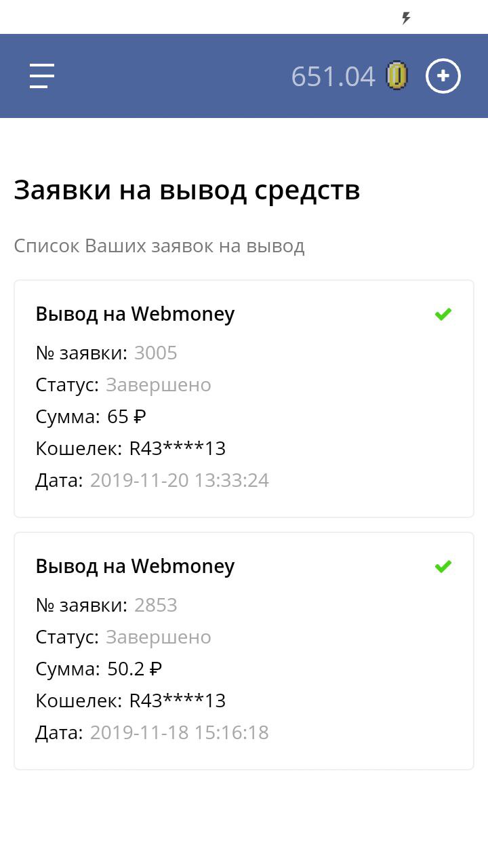Open the hamburger navigation menu
This screenshot has width=488, height=868.
(x=42, y=75)
